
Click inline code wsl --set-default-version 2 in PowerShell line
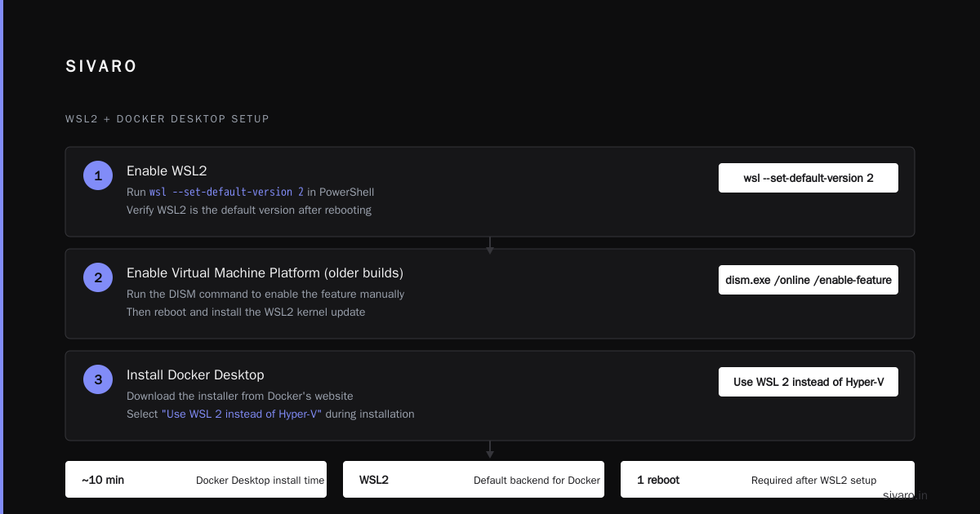point(226,192)
